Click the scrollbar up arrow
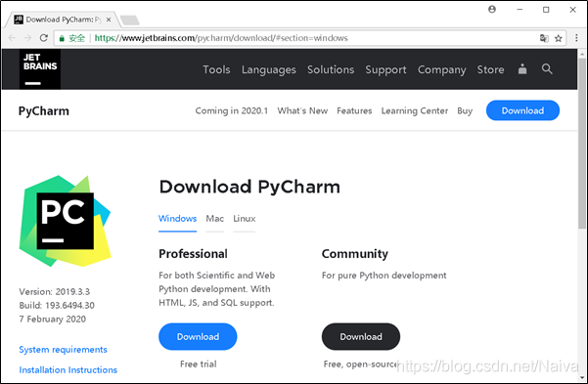Screen dimensions: 588x384 coord(582,54)
